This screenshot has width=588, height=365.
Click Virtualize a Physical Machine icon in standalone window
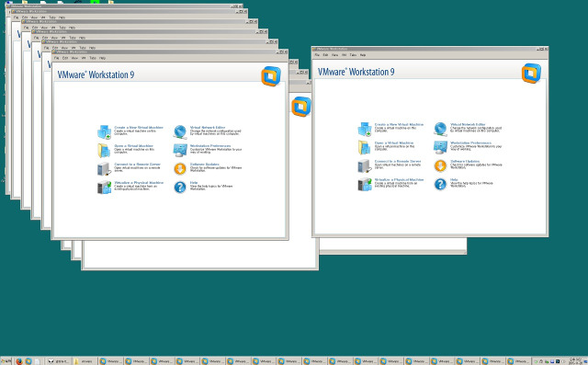click(x=364, y=184)
